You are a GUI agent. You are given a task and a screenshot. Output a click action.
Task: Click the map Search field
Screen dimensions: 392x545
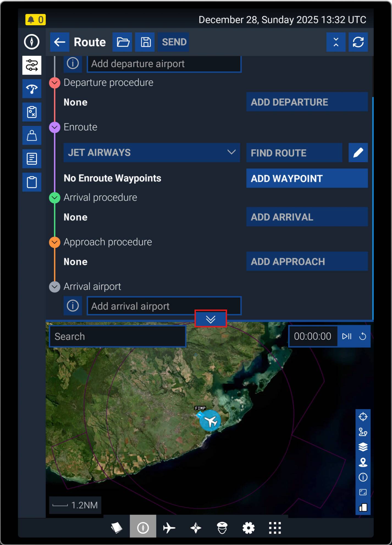118,337
